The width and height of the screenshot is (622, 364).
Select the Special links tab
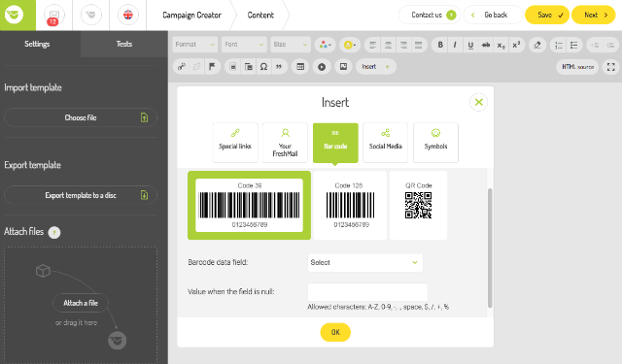[x=235, y=143]
